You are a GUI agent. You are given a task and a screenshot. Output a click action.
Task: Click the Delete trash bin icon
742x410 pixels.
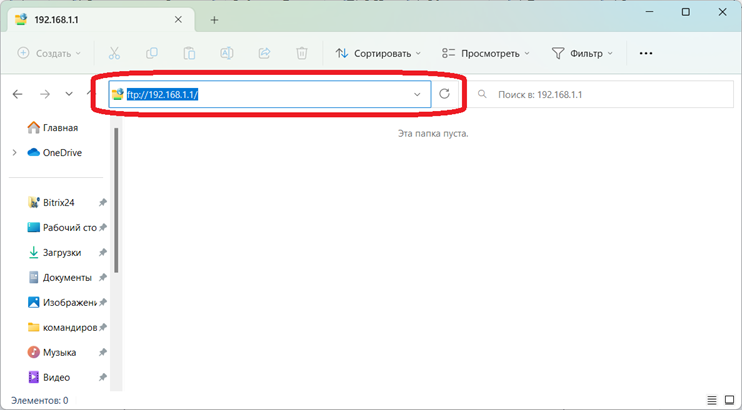tap(302, 53)
